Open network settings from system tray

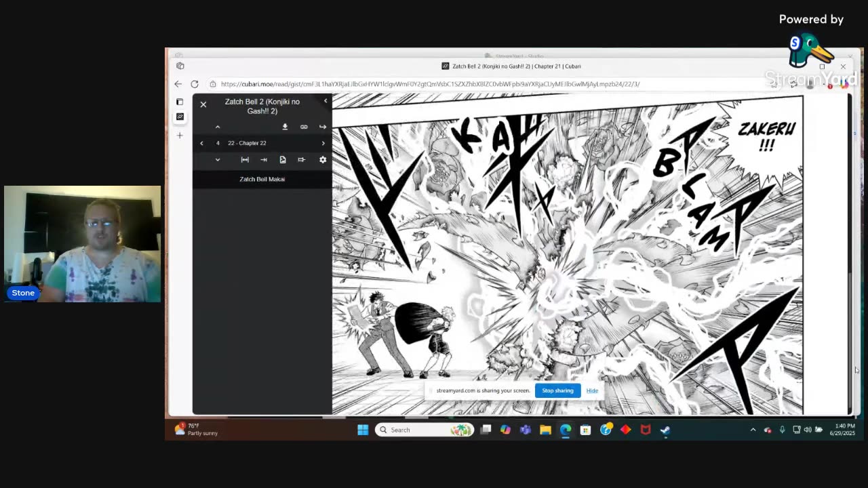797,430
